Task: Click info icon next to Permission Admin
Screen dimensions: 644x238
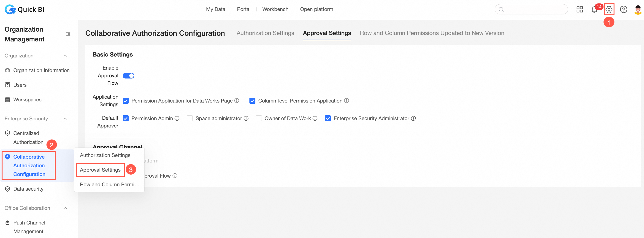Action: point(177,118)
